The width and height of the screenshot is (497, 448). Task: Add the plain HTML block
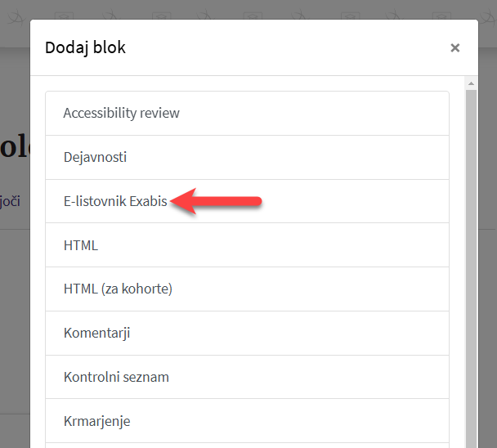[x=247, y=245]
